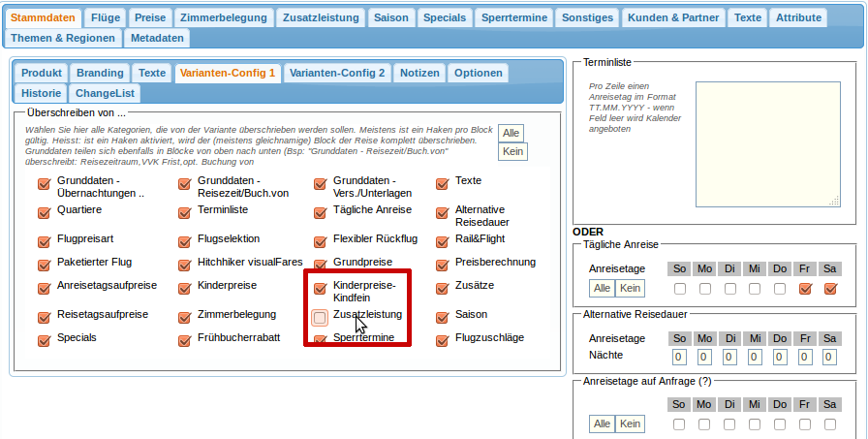Switch to the Zimmerbelegung tab
868x439 pixels.
click(x=223, y=17)
